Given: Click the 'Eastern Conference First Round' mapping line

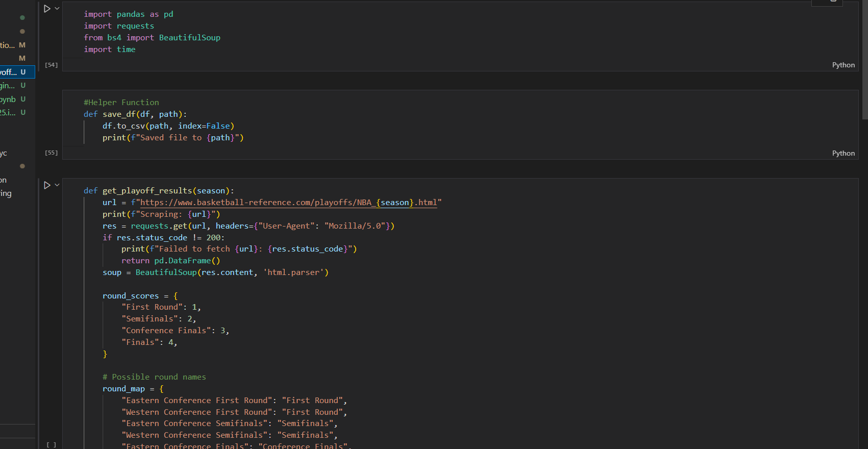Looking at the screenshot, I should 235,401.
